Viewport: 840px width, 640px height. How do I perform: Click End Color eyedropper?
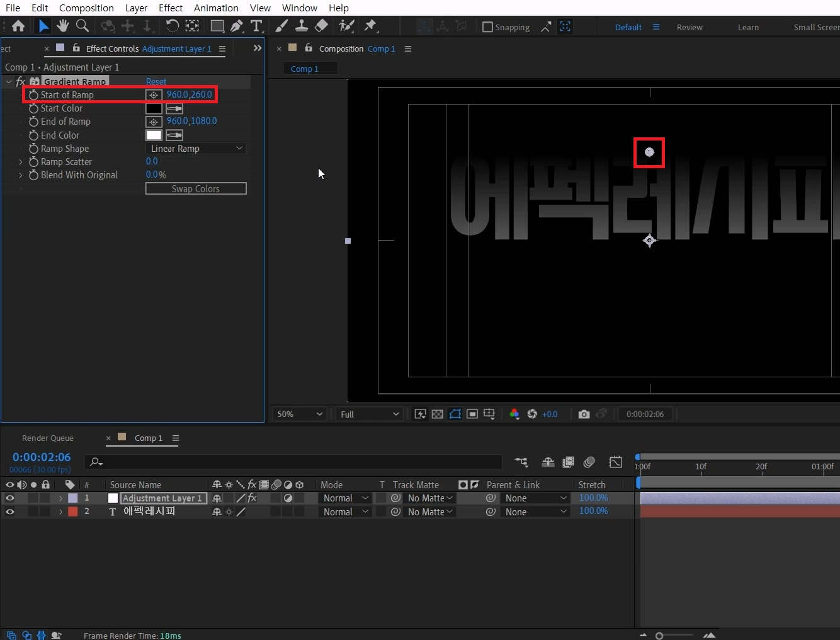click(x=174, y=135)
